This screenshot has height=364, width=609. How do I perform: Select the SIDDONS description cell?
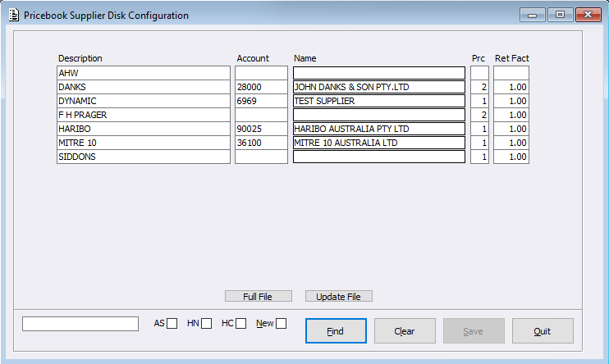(x=144, y=157)
